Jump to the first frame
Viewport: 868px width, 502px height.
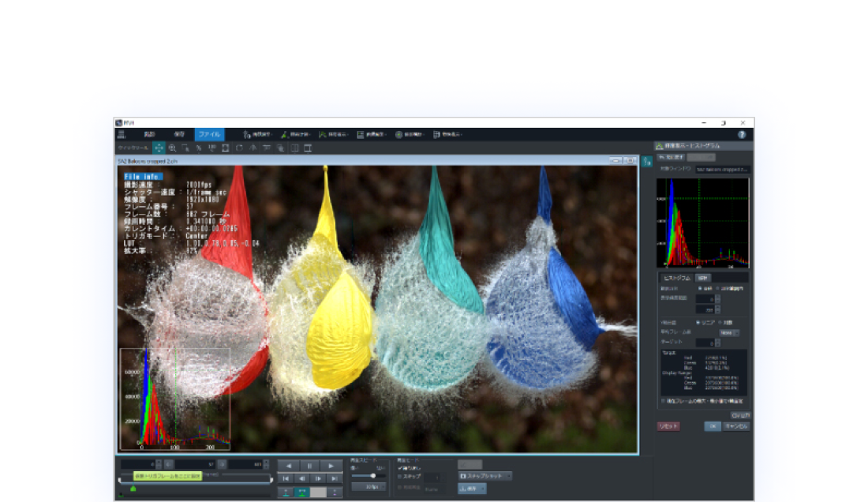click(x=286, y=478)
